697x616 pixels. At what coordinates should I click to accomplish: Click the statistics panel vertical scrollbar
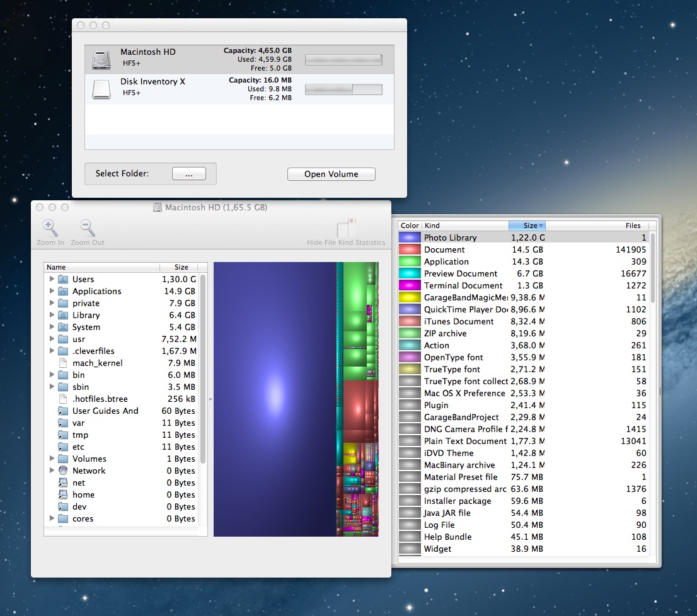coord(653,268)
